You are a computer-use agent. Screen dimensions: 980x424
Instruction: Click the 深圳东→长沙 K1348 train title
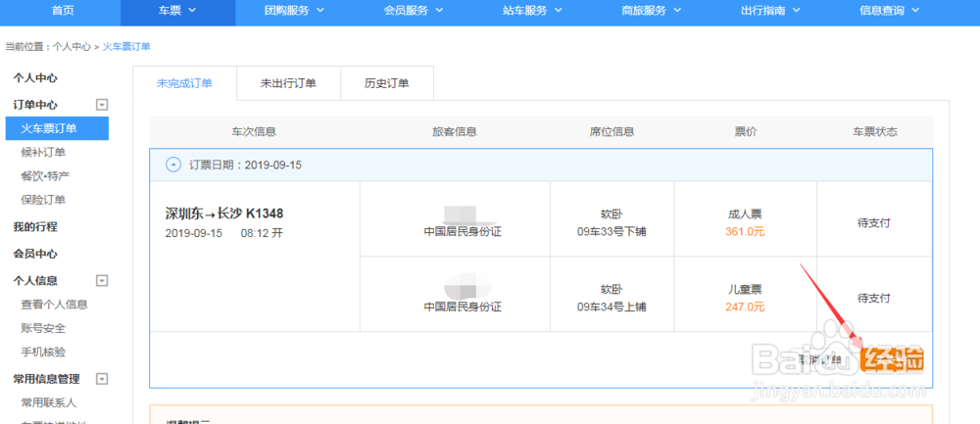coord(223,213)
